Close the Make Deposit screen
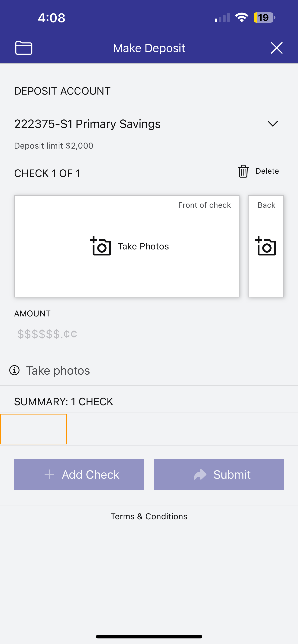The image size is (298, 644). click(276, 48)
